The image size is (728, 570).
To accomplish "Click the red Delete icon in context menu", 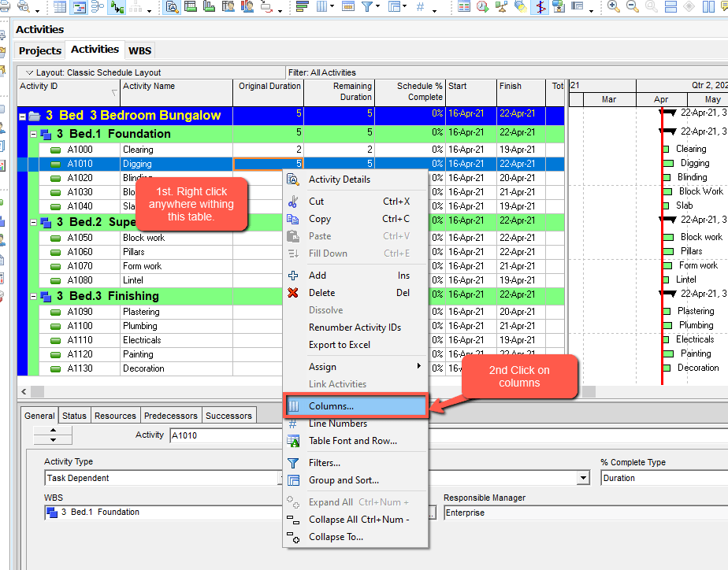I will [x=293, y=293].
